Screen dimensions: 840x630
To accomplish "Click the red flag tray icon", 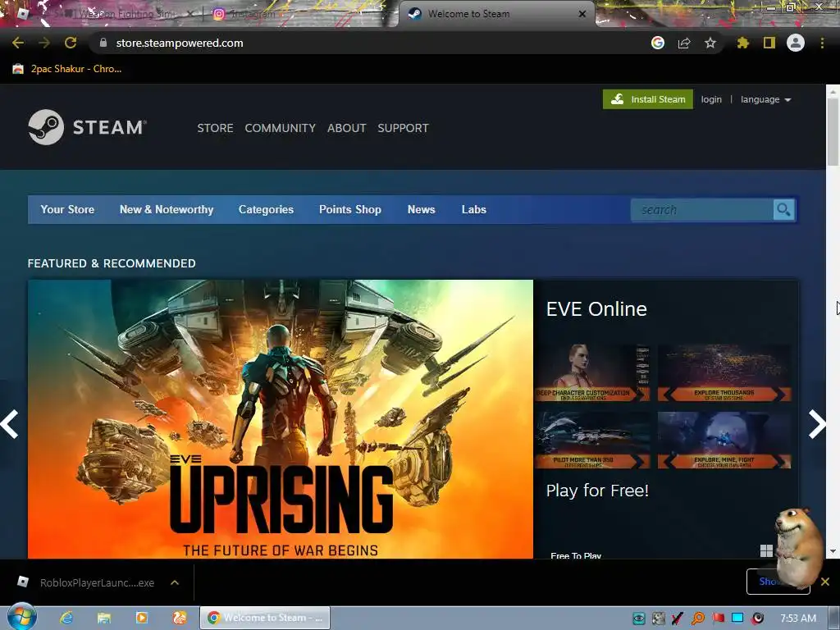I will point(719,619).
